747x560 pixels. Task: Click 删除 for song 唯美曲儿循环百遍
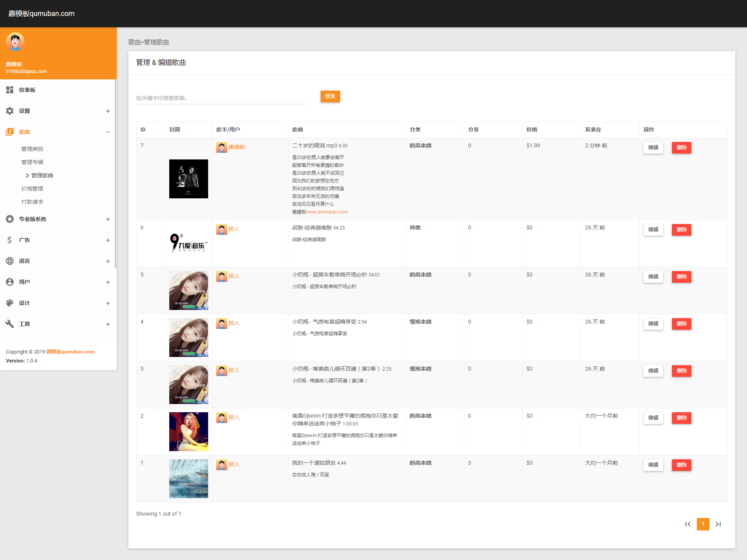pos(682,371)
